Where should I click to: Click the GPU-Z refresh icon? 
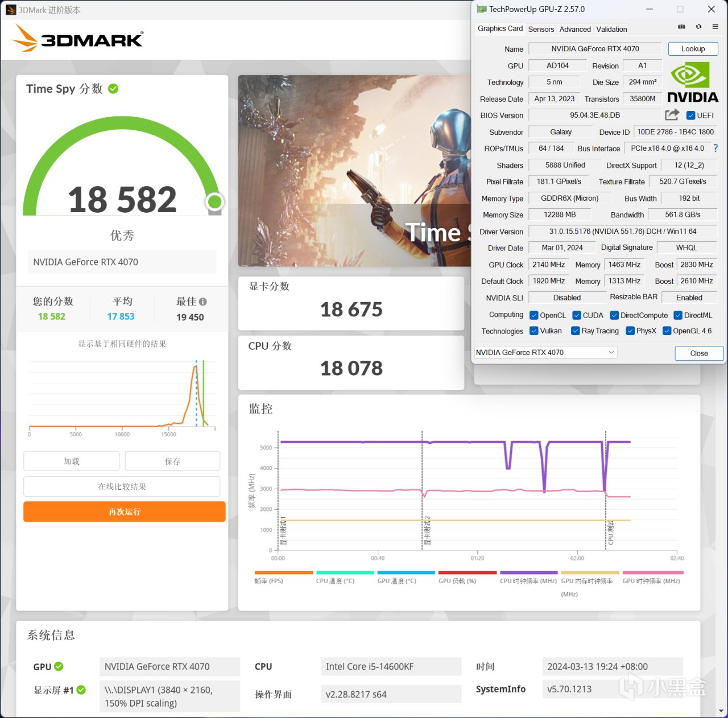[698, 27]
